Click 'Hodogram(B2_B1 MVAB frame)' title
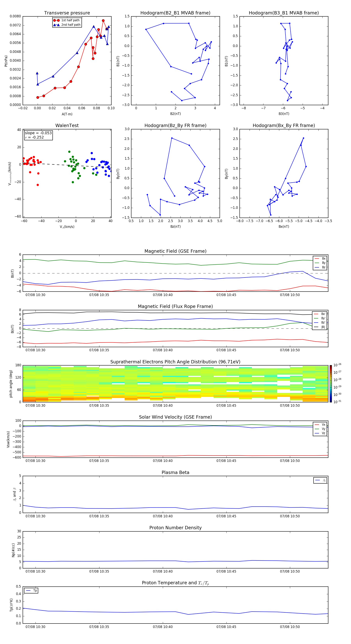Viewport: 351px width, 644px height. pyautogui.click(x=175, y=13)
